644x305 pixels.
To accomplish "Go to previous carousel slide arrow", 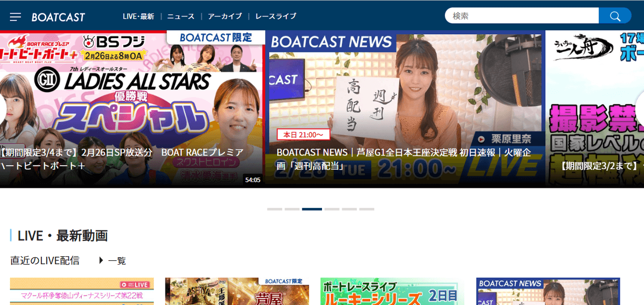I will (3, 108).
